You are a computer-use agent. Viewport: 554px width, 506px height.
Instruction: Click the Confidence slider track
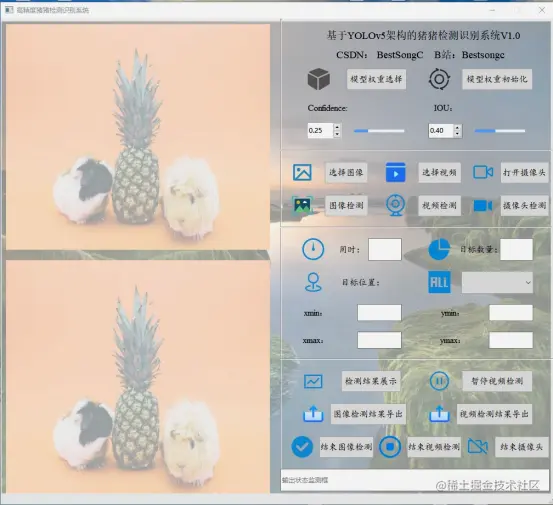(379, 131)
